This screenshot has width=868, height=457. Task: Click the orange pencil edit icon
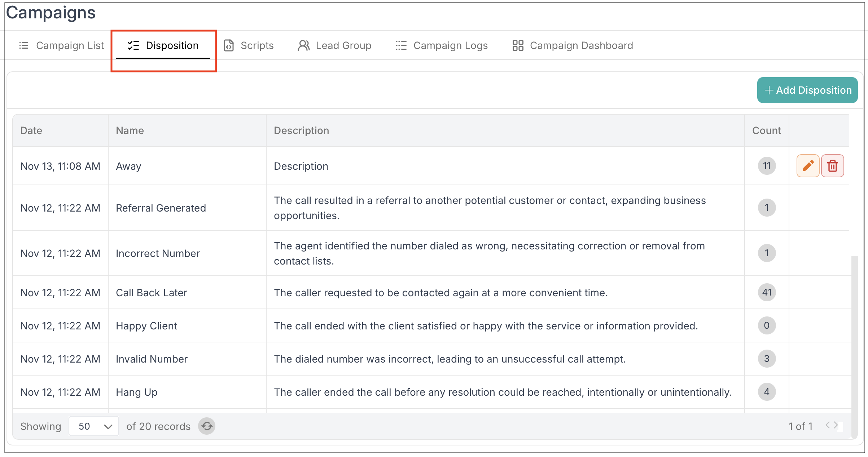pos(808,166)
